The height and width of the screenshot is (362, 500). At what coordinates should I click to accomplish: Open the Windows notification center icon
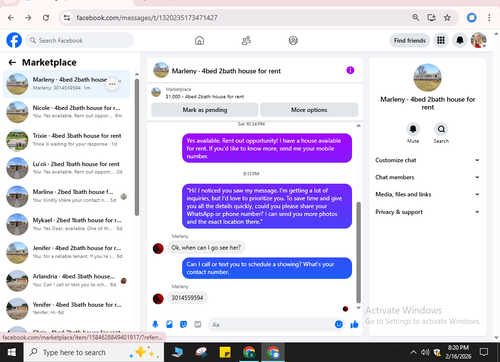[x=484, y=352]
